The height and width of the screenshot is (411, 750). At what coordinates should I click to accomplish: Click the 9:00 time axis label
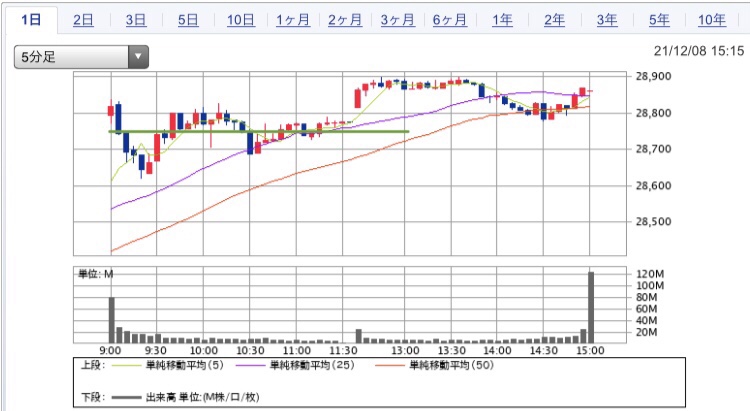(x=110, y=351)
